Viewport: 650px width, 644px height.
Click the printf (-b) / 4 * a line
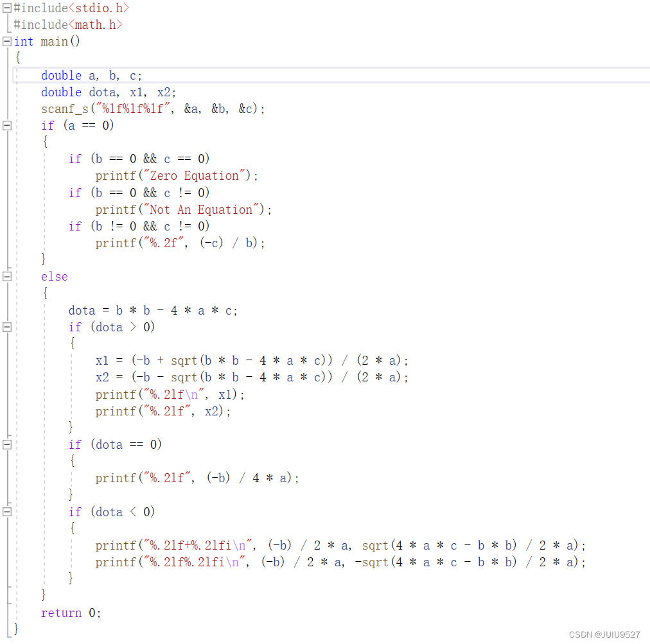197,478
